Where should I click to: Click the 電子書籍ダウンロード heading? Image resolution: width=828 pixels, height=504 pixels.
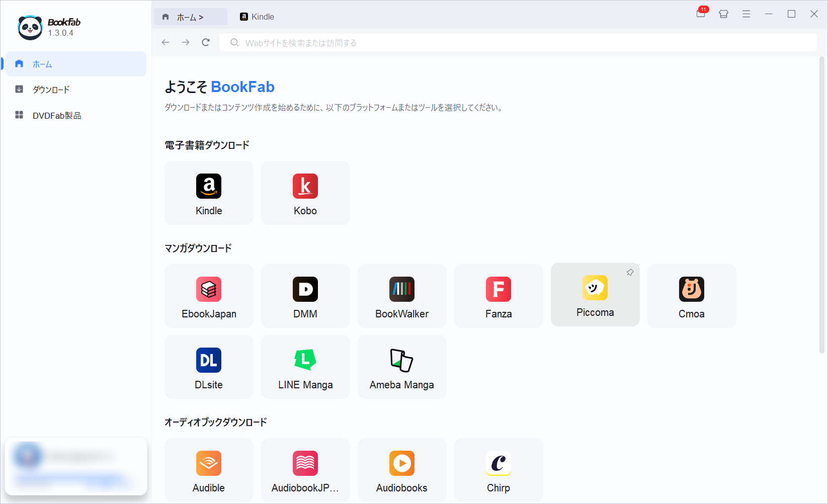[x=207, y=145]
